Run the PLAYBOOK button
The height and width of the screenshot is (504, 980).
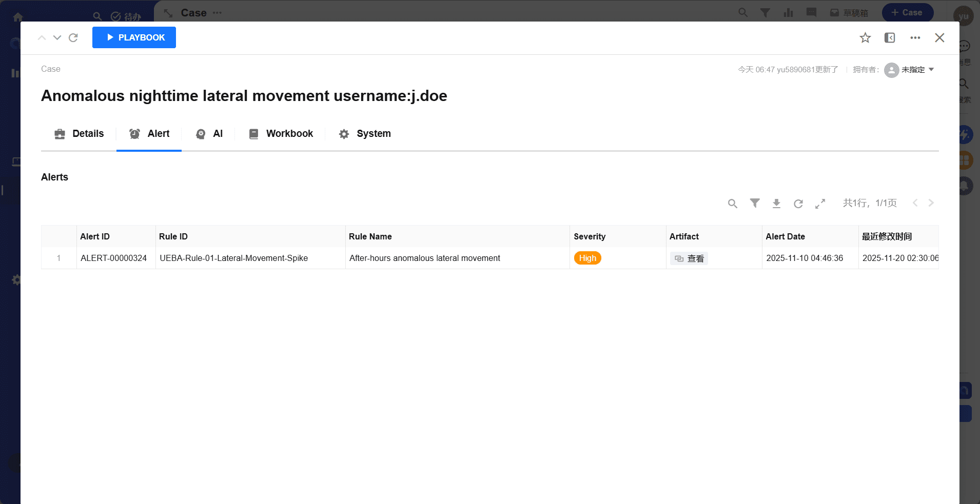coord(134,37)
